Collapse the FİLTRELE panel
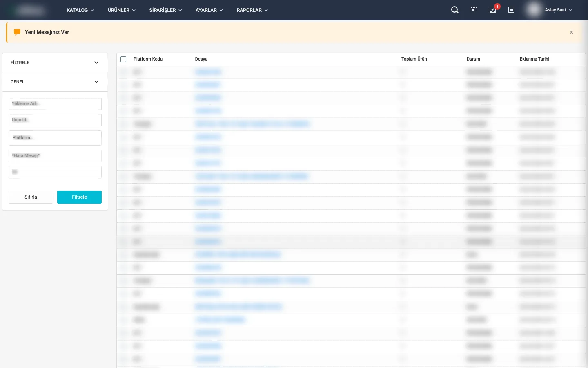588x368 pixels. point(96,63)
